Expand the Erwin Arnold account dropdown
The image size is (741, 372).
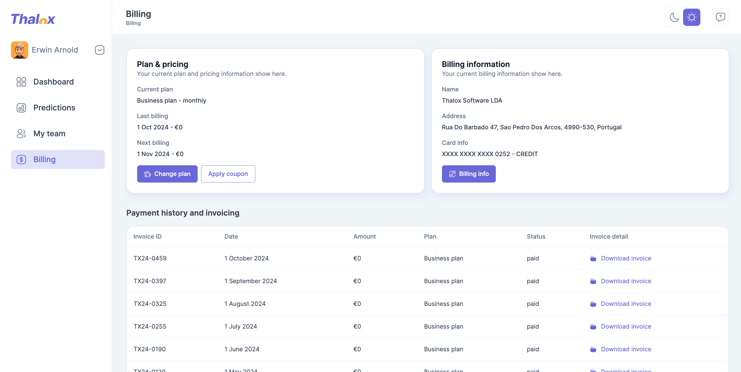pos(99,50)
